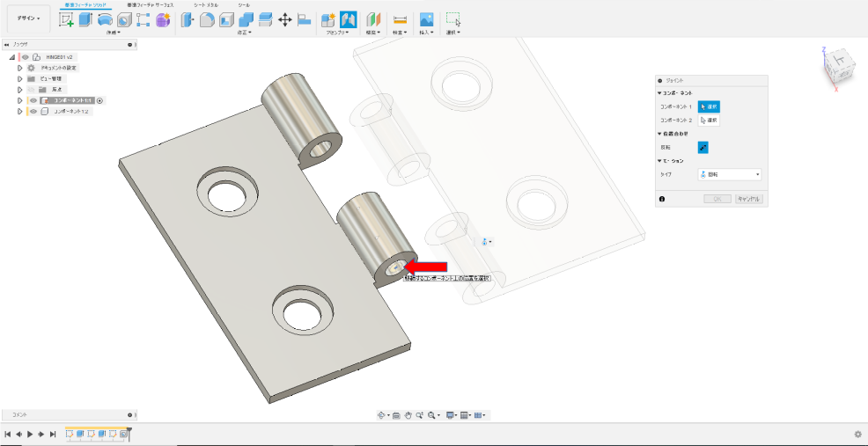
Task: Select the Hole tool
Action: click(124, 20)
